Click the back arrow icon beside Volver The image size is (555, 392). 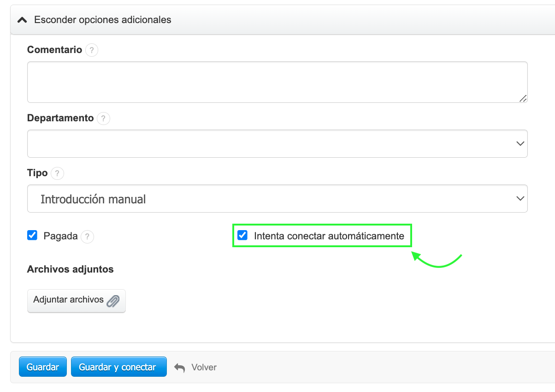point(179,368)
